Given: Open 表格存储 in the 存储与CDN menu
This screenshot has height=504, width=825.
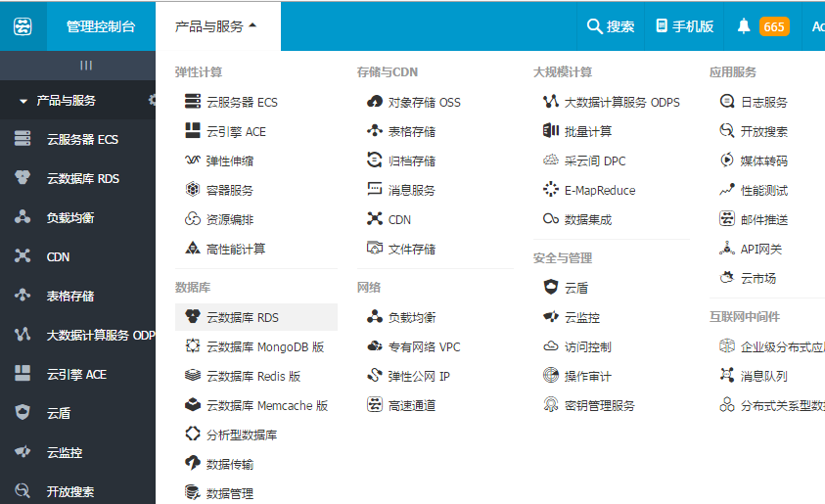Looking at the screenshot, I should click(x=411, y=131).
